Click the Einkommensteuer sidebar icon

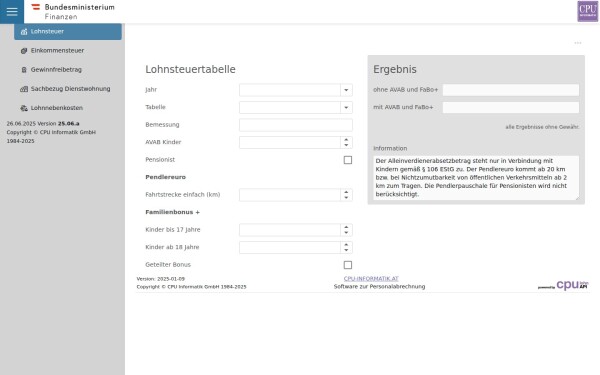(24, 51)
